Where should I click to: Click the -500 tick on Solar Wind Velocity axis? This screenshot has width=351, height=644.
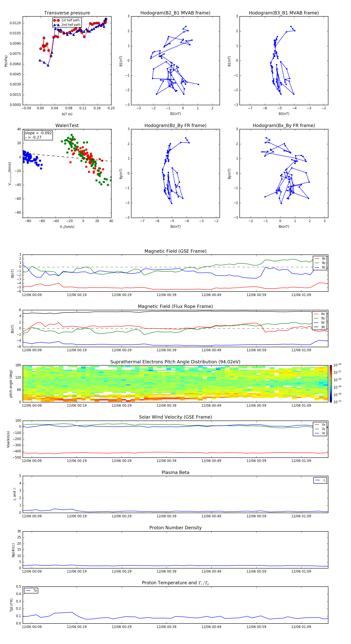[17, 457]
